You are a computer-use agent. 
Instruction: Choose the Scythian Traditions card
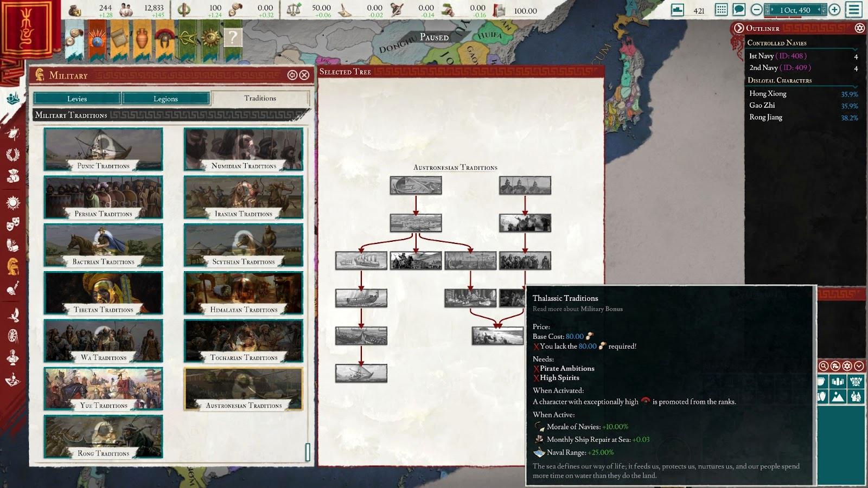(244, 246)
